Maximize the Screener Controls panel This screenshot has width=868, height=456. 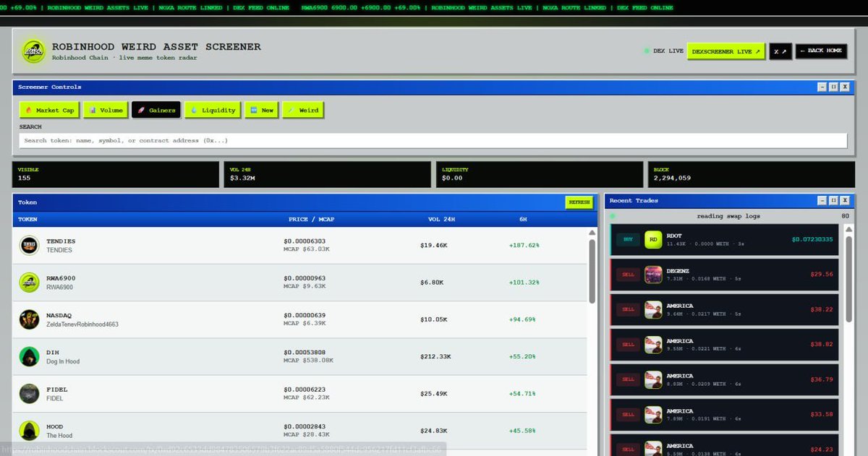coord(833,87)
